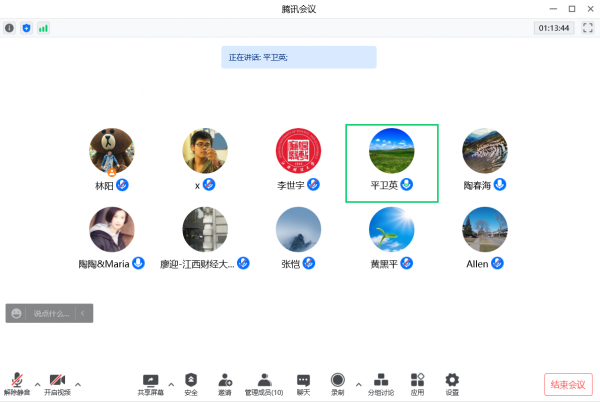This screenshot has width=600, height=402.
Task: Turn on camera with 开启视频
Action: tap(57, 382)
